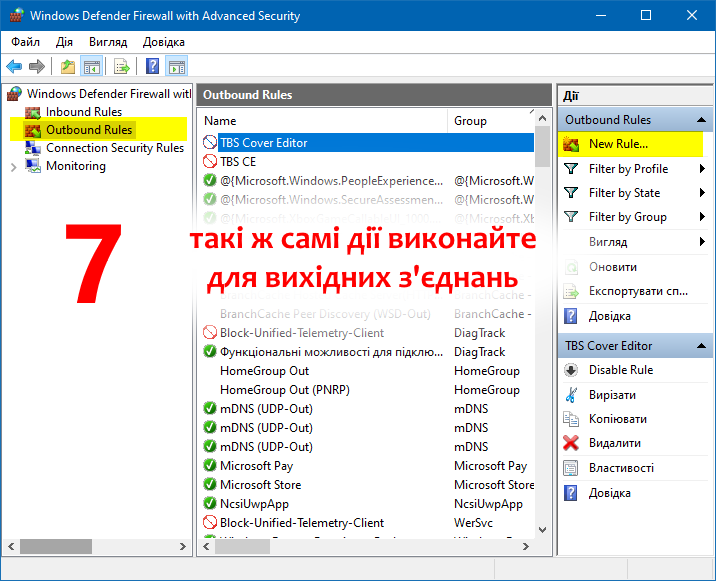Open the Вигляд submenu in Actions pane

[x=635, y=242]
